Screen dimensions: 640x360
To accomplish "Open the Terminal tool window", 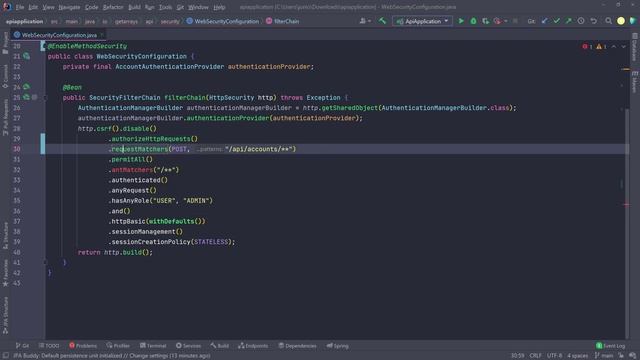I will coord(153,346).
